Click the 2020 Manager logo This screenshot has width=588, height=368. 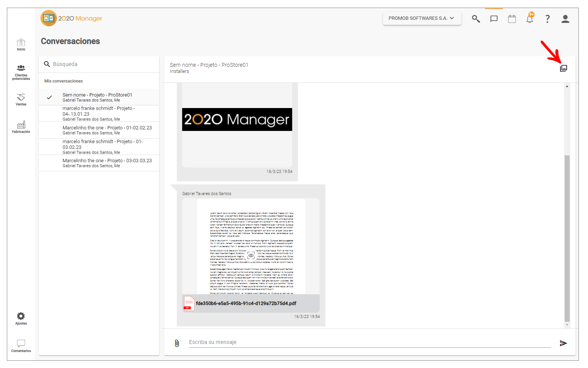(71, 18)
